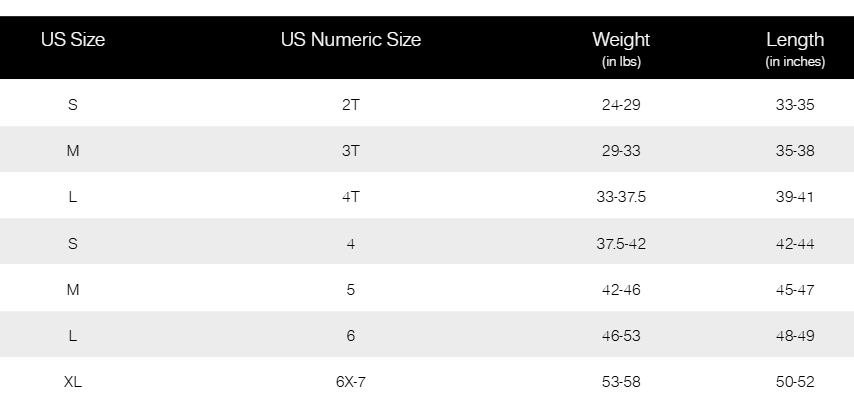Click the Length (in inches) column header

coord(795,48)
